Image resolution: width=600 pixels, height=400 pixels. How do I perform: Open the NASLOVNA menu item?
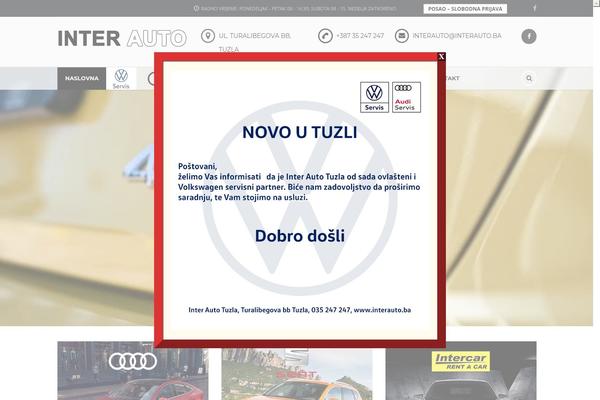click(x=82, y=78)
